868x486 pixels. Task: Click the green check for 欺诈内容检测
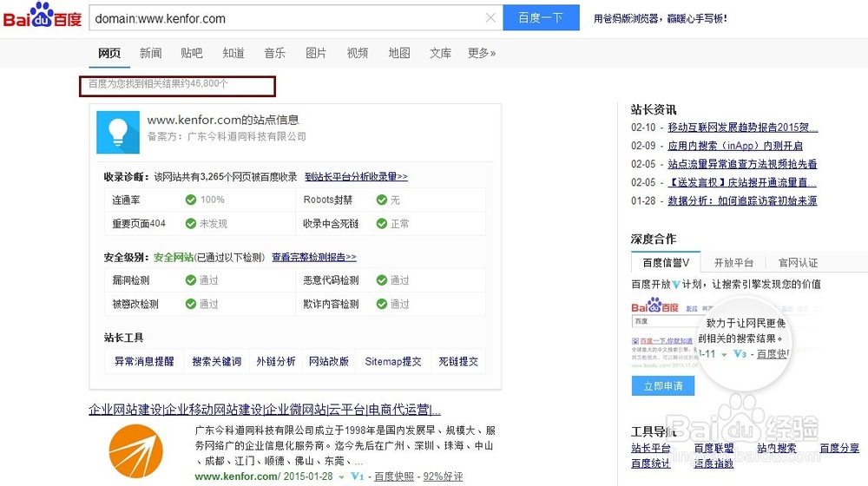click(x=381, y=304)
